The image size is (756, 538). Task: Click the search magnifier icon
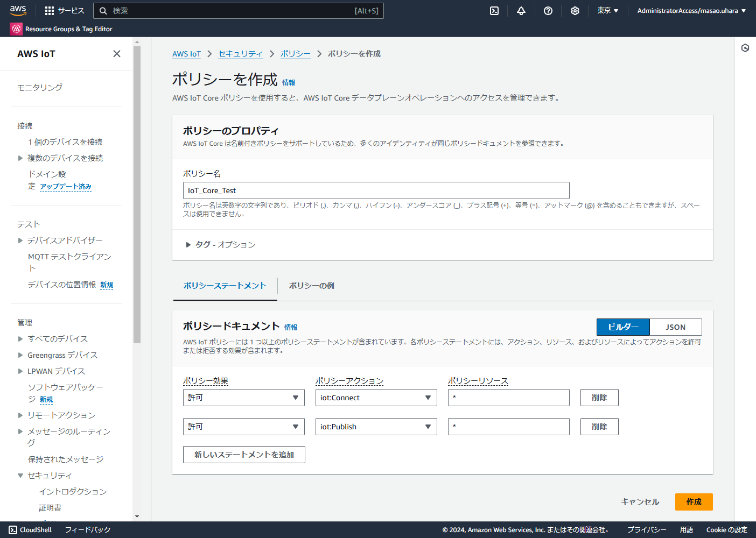pos(103,11)
